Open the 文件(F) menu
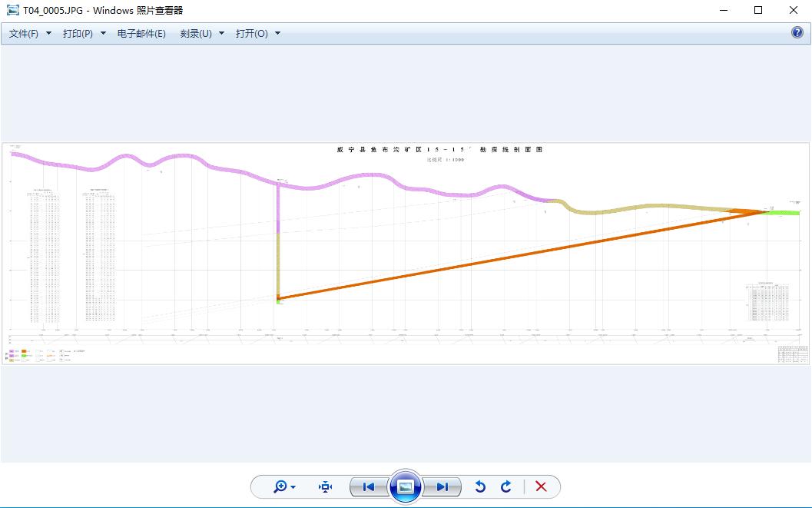The width and height of the screenshot is (812, 508). 24,34
